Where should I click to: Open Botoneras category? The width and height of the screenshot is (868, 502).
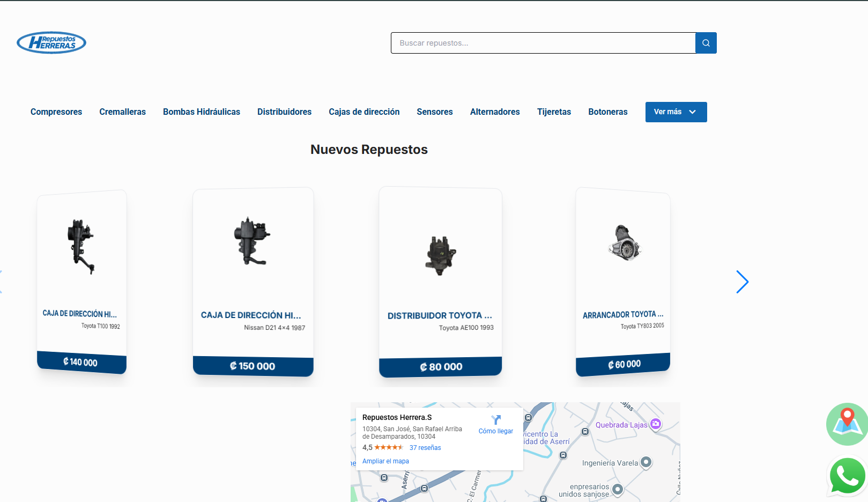click(x=608, y=112)
